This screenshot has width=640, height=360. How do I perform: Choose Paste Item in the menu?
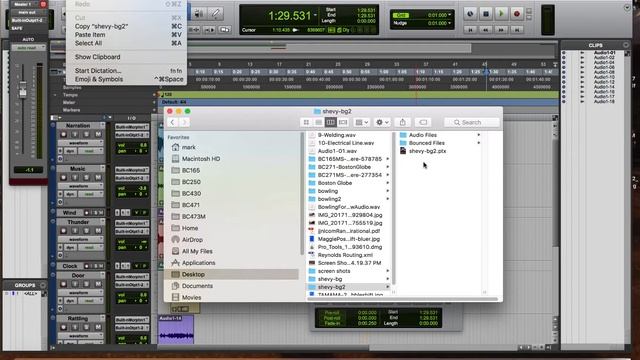[127, 35]
